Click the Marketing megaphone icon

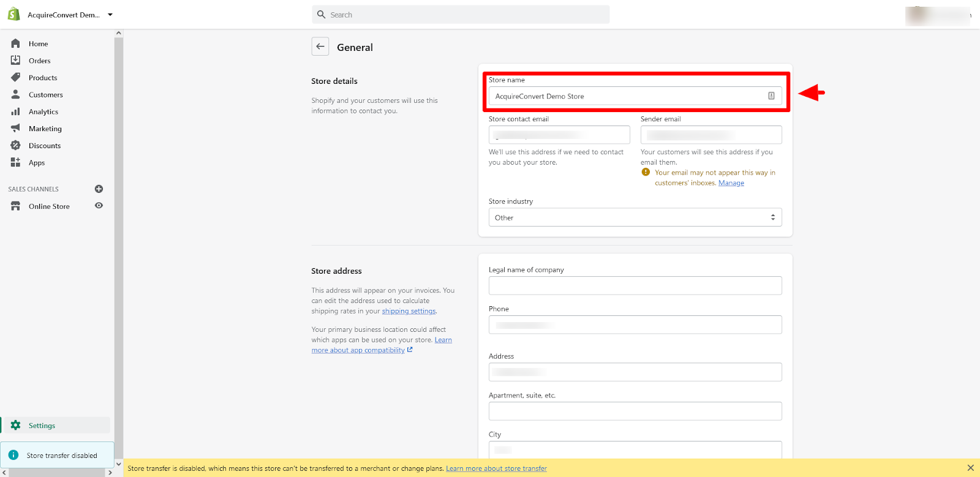[15, 129]
